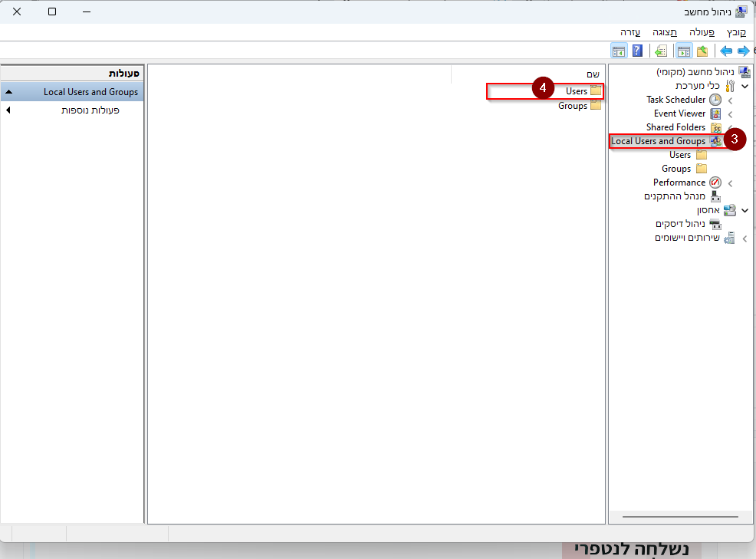Open the תצוגה menu
This screenshot has height=559, width=756.
click(x=664, y=32)
